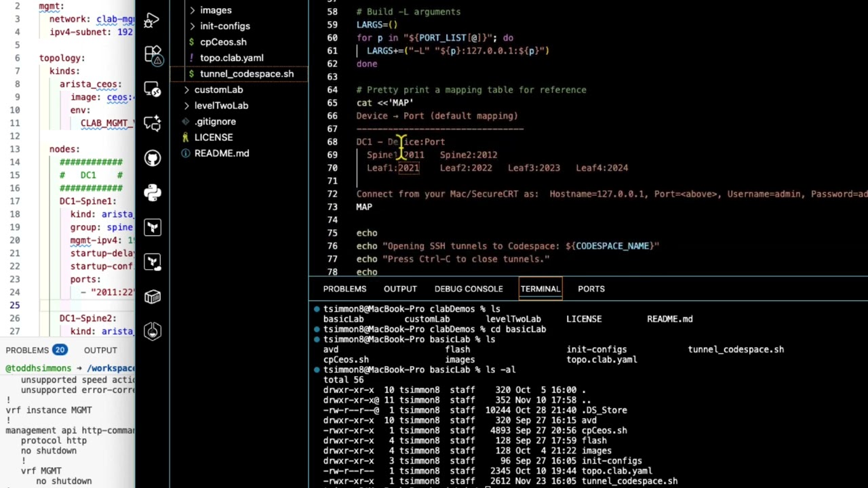Click the YAML icon beside topo.clab.yaml
Image resolution: width=868 pixels, height=488 pixels.
[x=192, y=58]
